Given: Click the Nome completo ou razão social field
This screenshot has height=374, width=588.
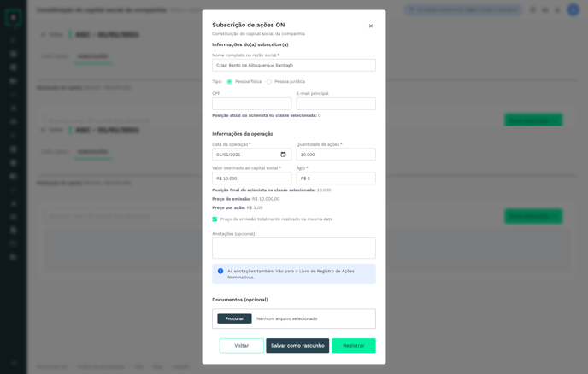Looking at the screenshot, I should (294, 65).
